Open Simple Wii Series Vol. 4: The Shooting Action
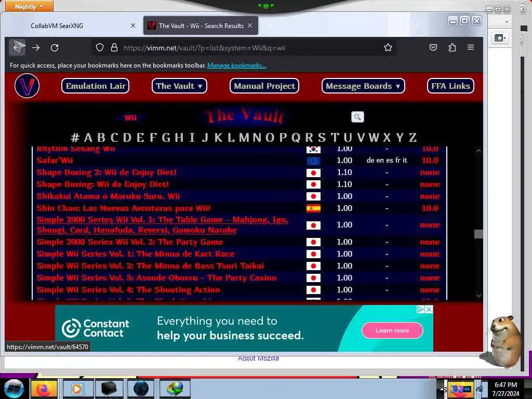Screen dimensions: 532x399 tap(128, 290)
